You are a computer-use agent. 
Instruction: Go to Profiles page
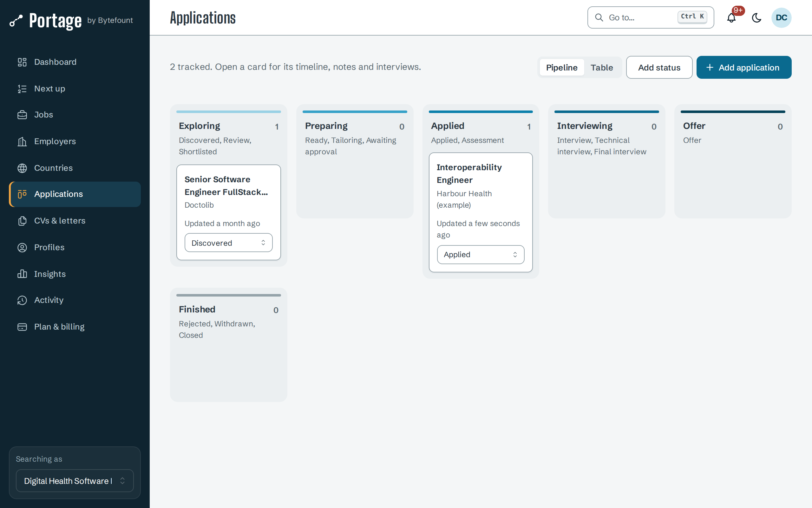(75, 247)
